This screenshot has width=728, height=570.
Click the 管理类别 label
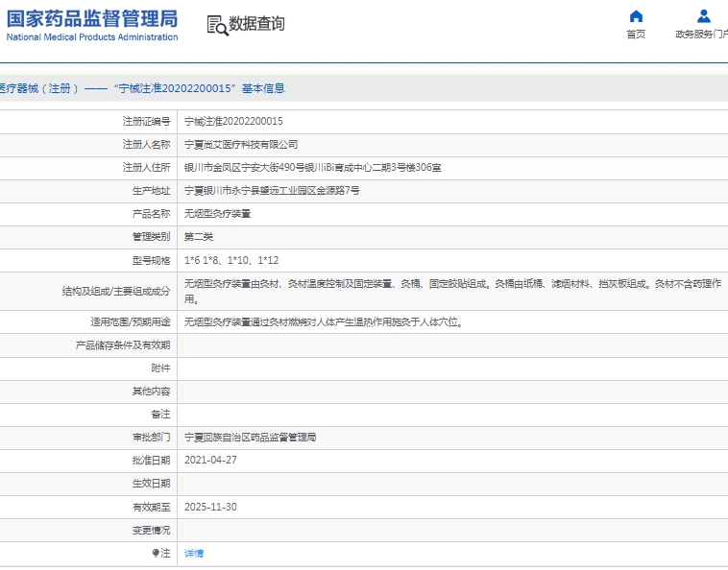click(x=152, y=237)
